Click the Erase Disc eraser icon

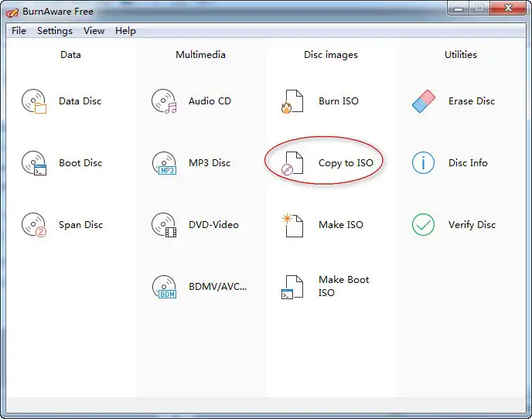(424, 101)
